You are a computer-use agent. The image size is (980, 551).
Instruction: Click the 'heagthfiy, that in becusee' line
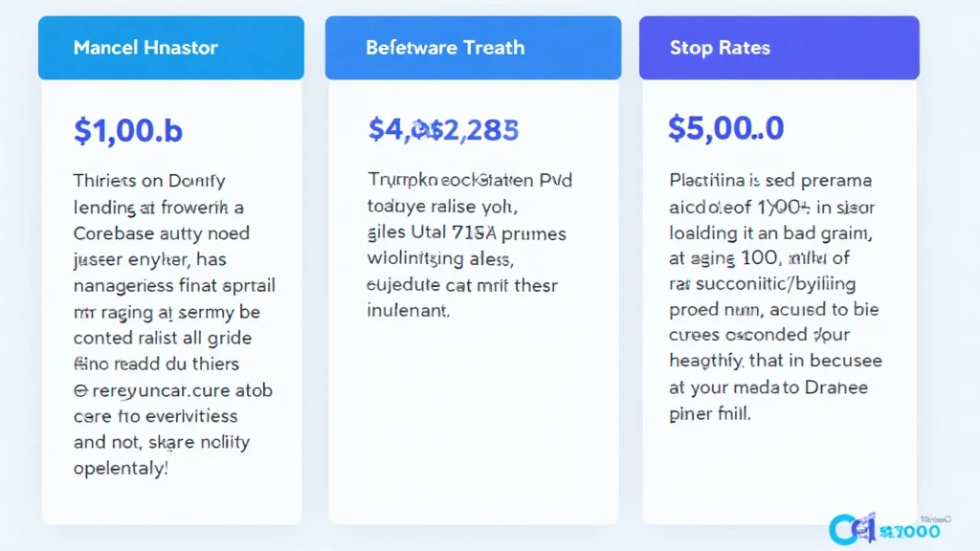[774, 362]
